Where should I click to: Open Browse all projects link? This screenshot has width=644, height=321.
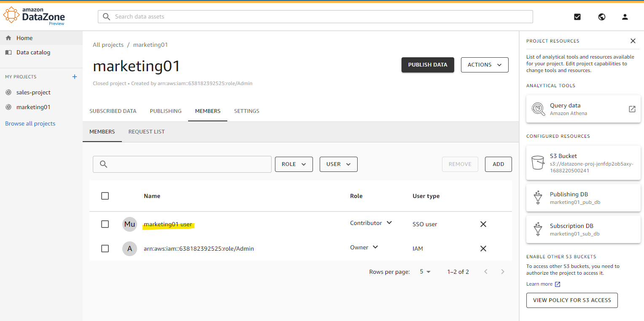pos(30,123)
